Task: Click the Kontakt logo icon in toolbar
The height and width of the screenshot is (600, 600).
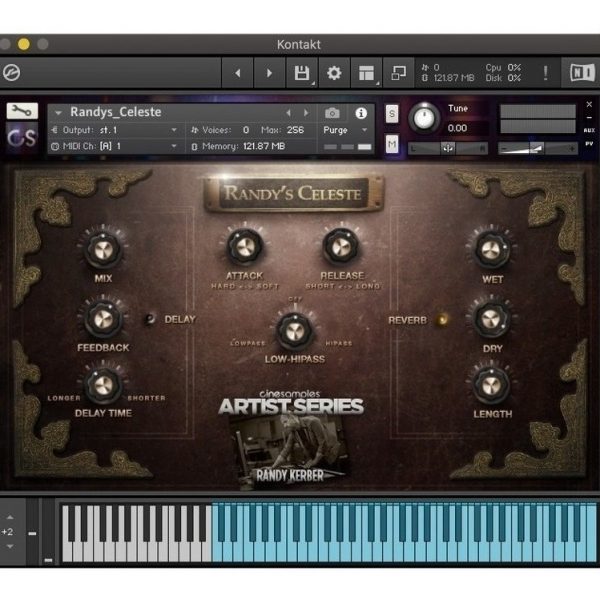Action: coord(11,72)
